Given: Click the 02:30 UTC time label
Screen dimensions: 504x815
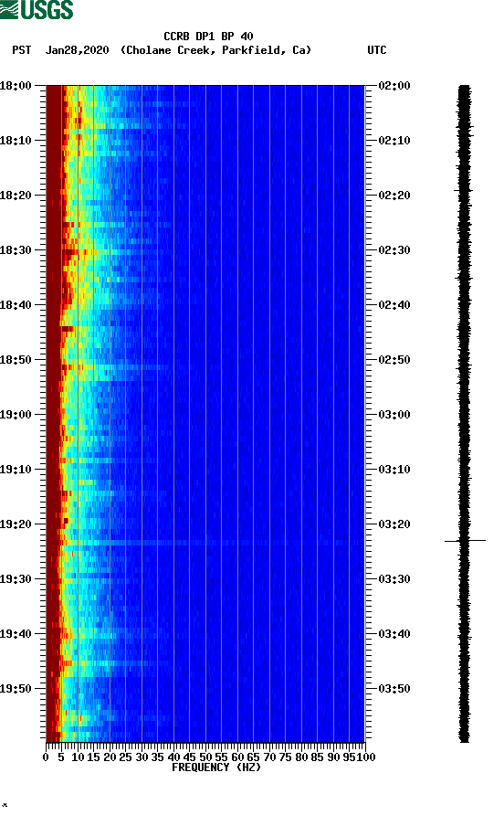Looking at the screenshot, I should 394,250.
